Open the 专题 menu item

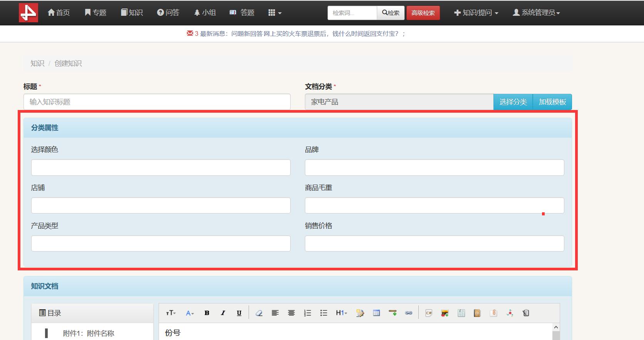(x=95, y=13)
